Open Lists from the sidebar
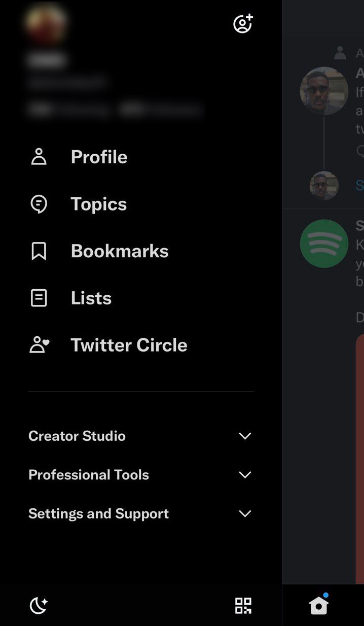The image size is (364, 626). click(x=91, y=298)
